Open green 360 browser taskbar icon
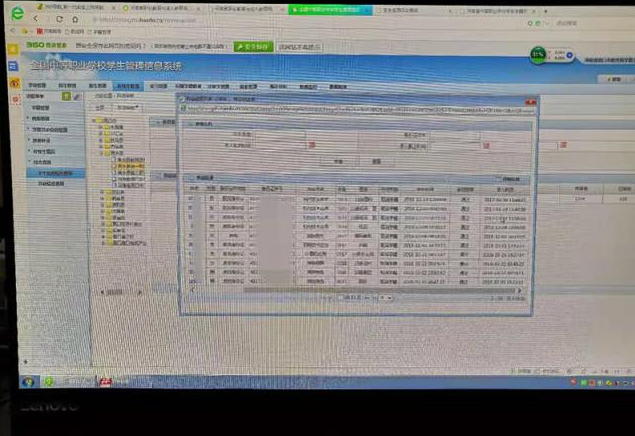Screen dimensions: 635x436 pos(49,382)
